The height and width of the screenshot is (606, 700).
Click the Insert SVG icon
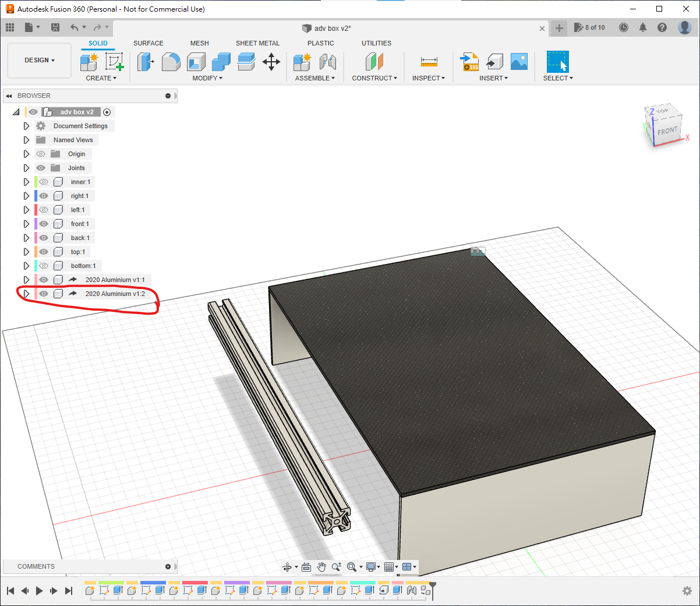[469, 62]
